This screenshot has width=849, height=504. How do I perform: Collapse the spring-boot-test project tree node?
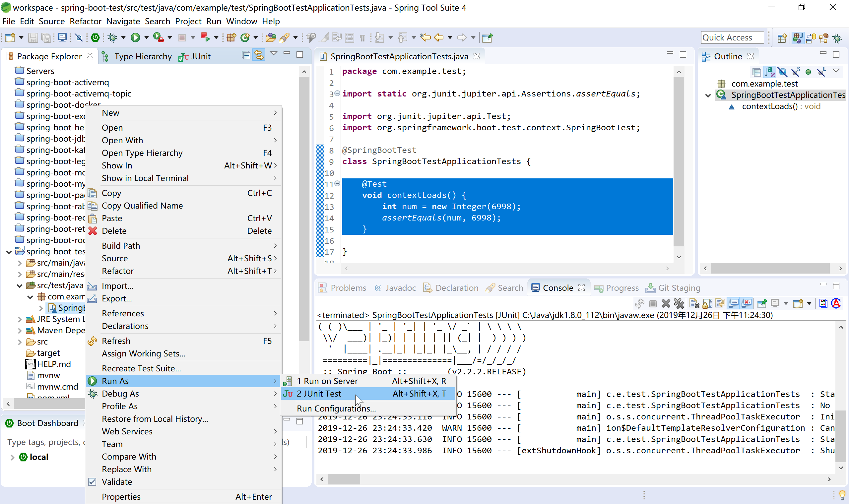[9, 252]
